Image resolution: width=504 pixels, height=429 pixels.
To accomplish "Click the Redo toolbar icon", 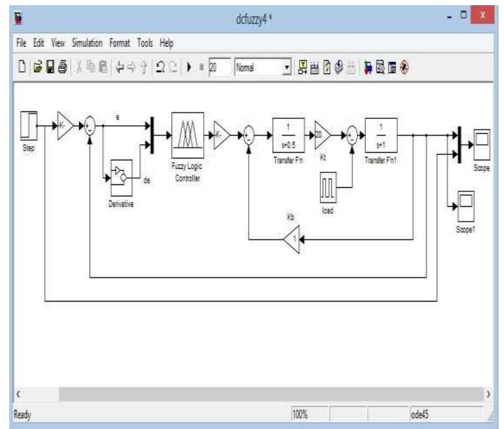I will (x=173, y=67).
